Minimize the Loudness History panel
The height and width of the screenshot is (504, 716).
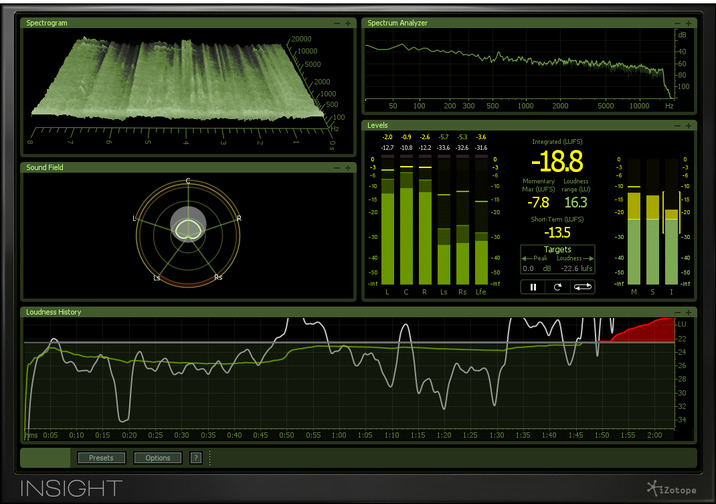[679, 312]
